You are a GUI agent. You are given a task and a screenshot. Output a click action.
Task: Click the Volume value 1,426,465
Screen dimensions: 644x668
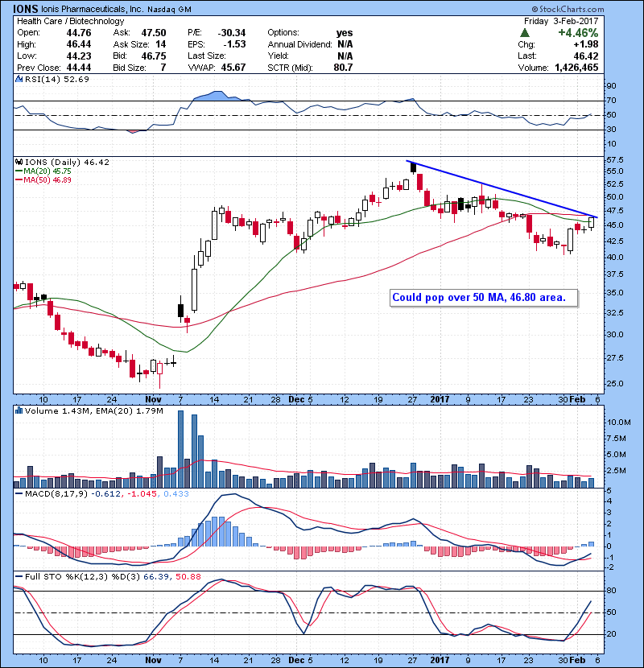click(x=576, y=68)
